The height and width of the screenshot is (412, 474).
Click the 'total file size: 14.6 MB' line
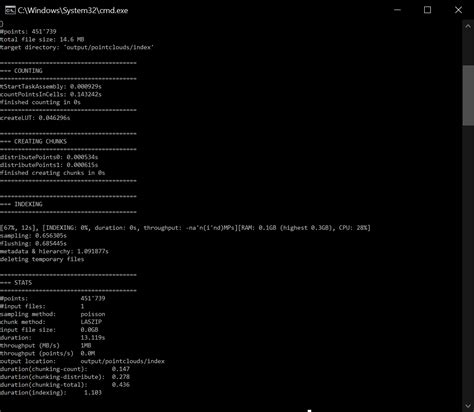[42, 39]
